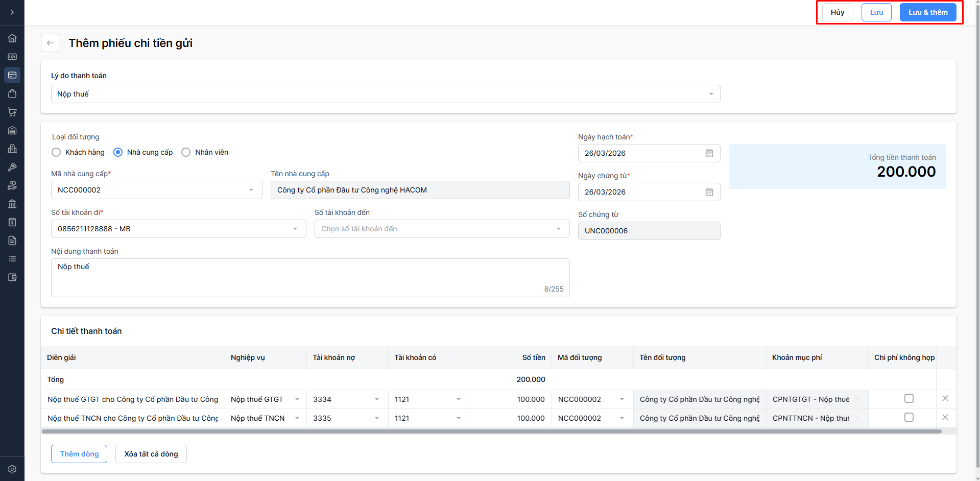Screen dimensions: 980x481
Task: Click into the Nội dung thanh toán text area
Action: 309,277
